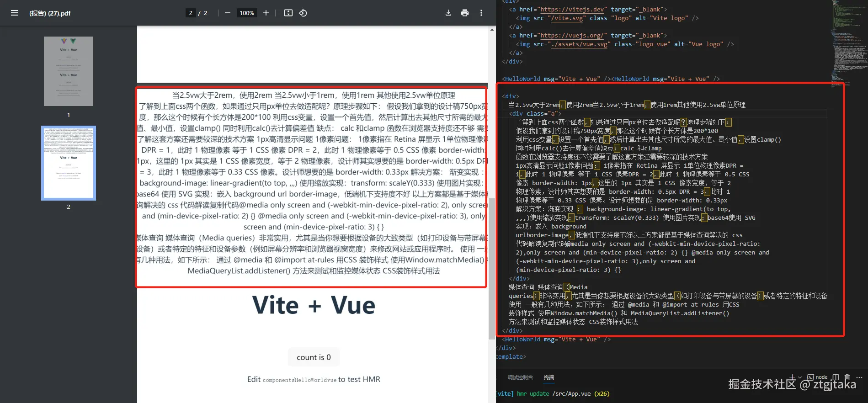Toggle fit-to-page icon in PDF toolbar
This screenshot has height=403, width=868.
point(288,13)
